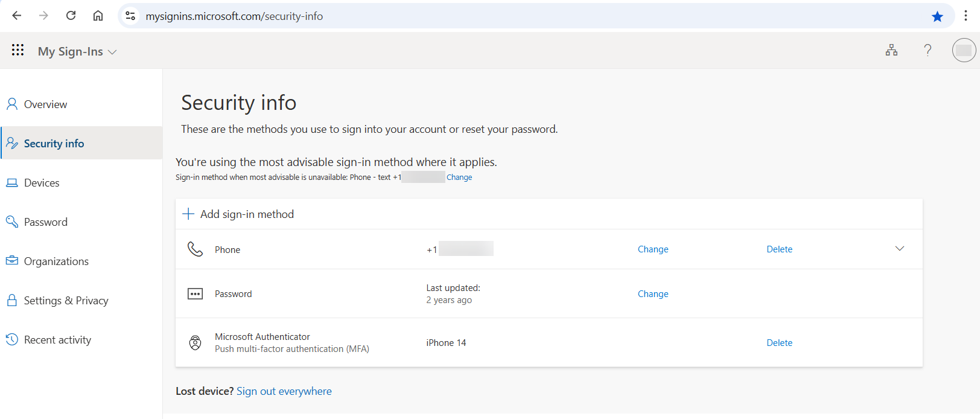This screenshot has height=419, width=980.
Task: Change the Password in the methods list
Action: [x=653, y=294]
